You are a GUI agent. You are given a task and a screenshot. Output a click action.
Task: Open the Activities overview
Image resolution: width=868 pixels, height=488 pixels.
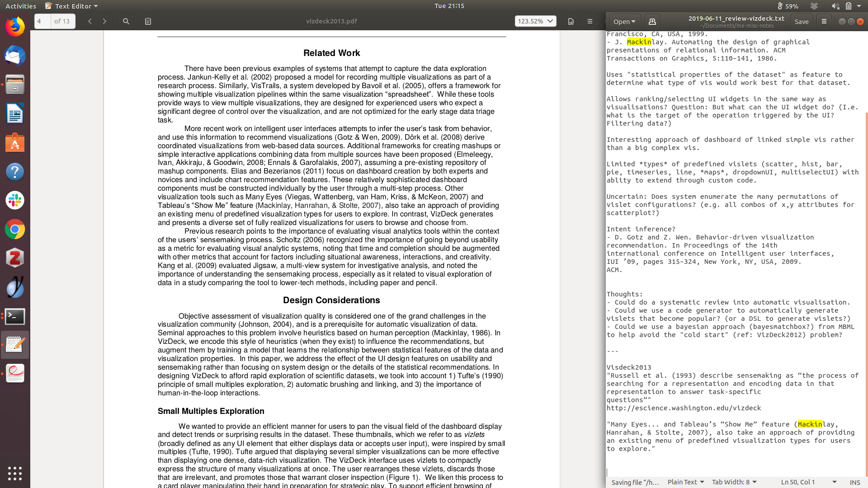21,6
